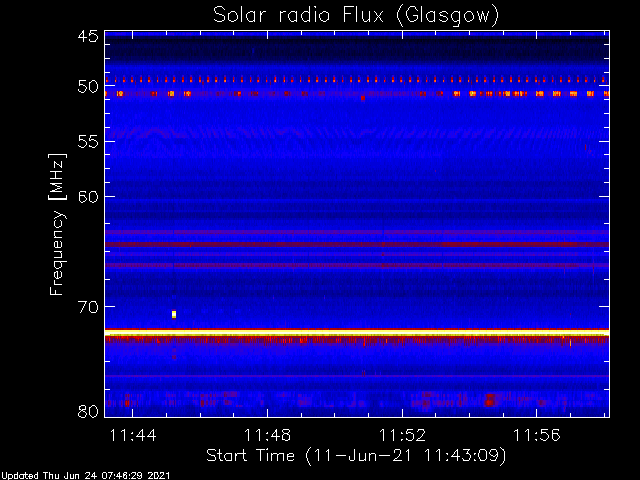Image resolution: width=640 pixels, height=480 pixels.
Task: Click the "Updated Thu Jun 24" timestamp text
Action: tap(85, 476)
